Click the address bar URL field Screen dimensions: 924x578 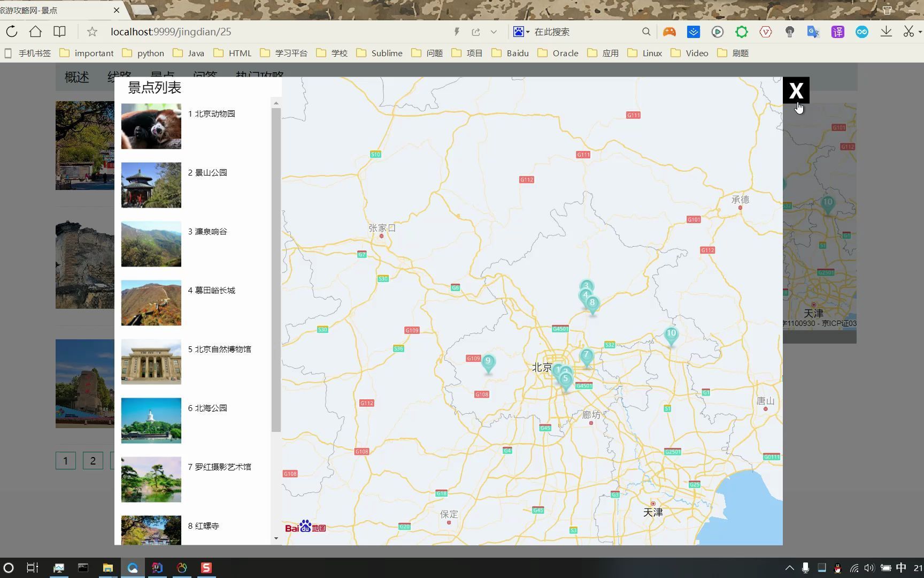point(278,32)
